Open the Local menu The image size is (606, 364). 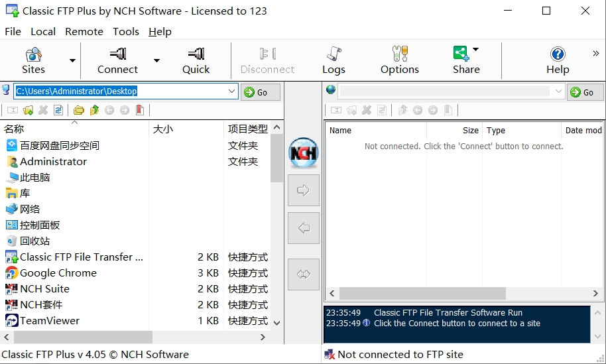[43, 32]
